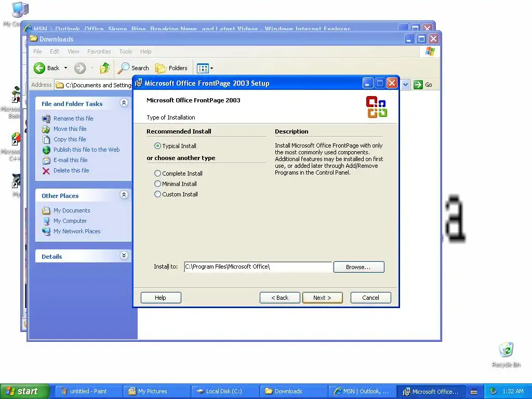Open the File menu in Downloads window
This screenshot has height=399, width=532.
tap(37, 51)
